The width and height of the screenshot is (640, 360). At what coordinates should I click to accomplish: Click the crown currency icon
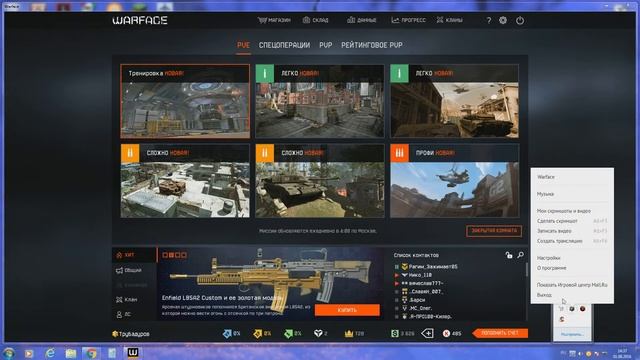pos(349,334)
